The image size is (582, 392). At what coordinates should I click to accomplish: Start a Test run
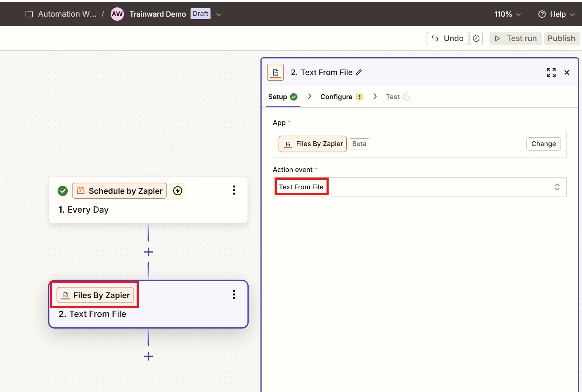[x=515, y=38]
